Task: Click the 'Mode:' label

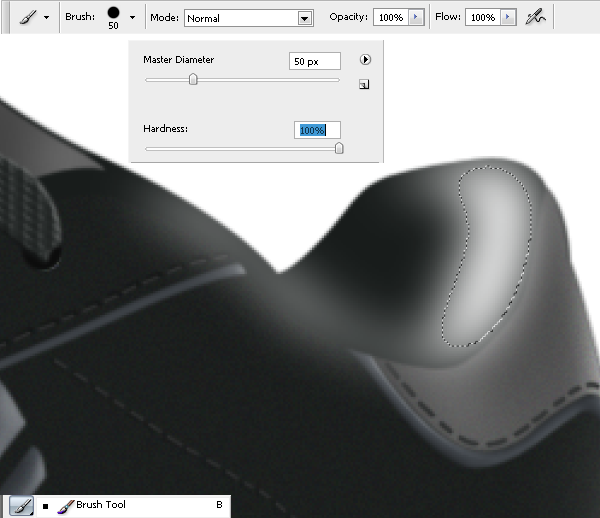Action: 164,18
